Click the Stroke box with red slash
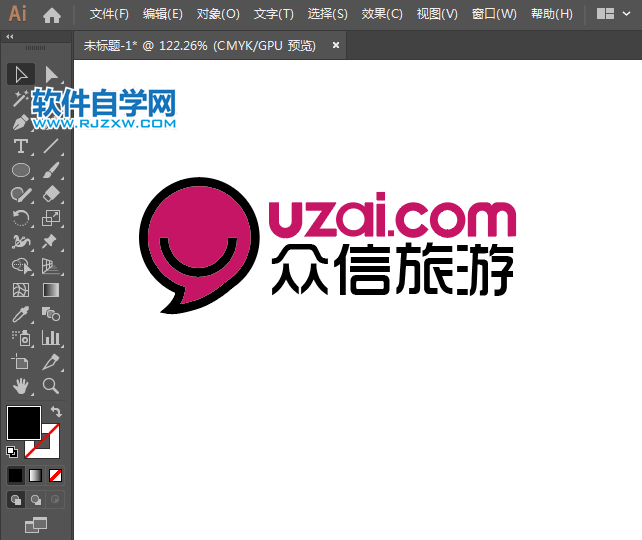 [x=51, y=449]
